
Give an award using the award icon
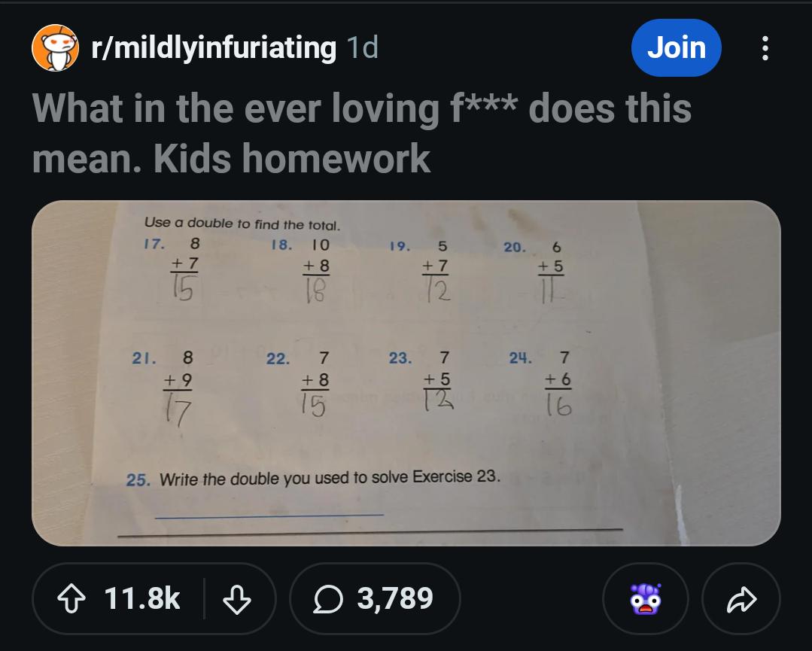tap(646, 599)
